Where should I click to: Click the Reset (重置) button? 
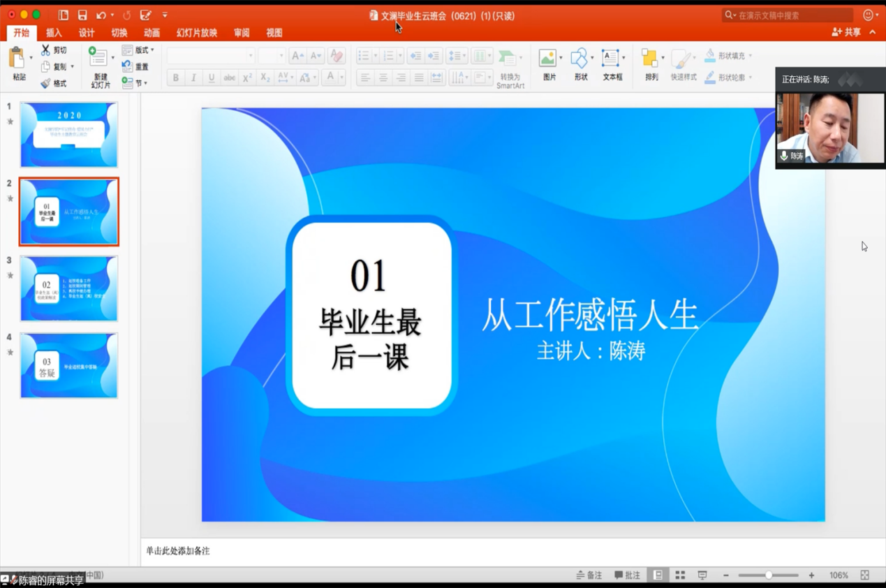click(135, 67)
